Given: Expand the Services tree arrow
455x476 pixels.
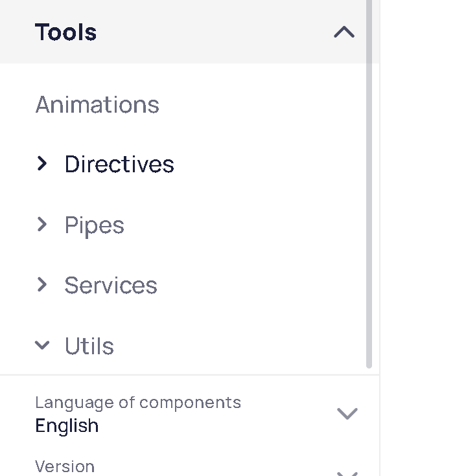Looking at the screenshot, I should [x=42, y=285].
